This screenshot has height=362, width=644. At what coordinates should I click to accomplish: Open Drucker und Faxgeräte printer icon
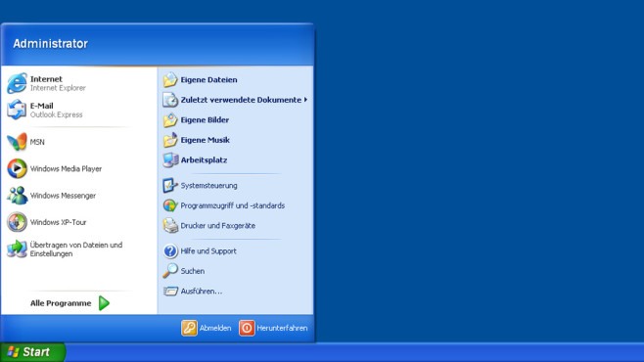tap(170, 226)
